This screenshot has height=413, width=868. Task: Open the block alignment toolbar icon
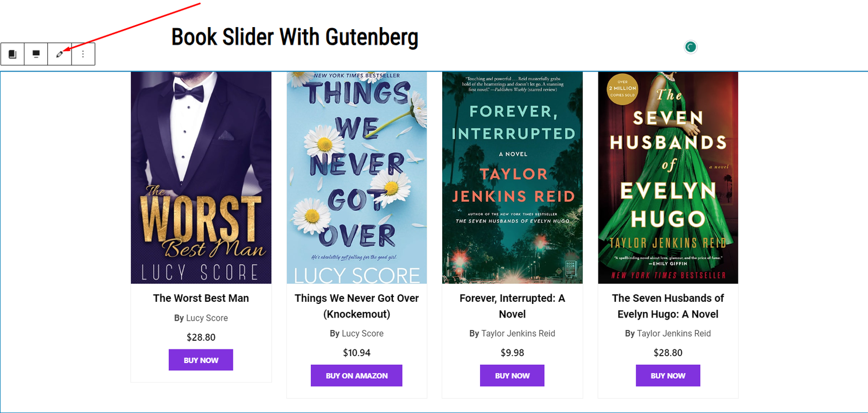36,54
